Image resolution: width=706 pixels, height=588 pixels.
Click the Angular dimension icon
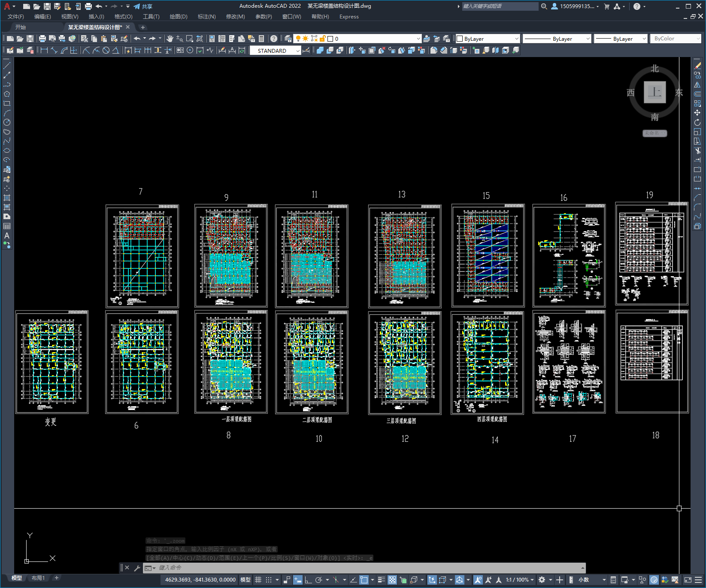click(x=115, y=50)
